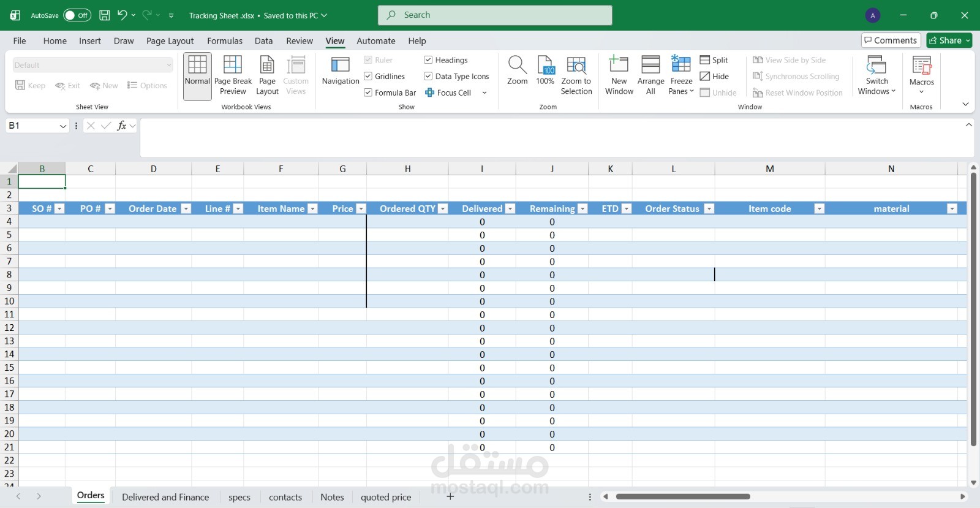Image resolution: width=980 pixels, height=508 pixels.
Task: Toggle the AutoSave switch
Action: (77, 15)
